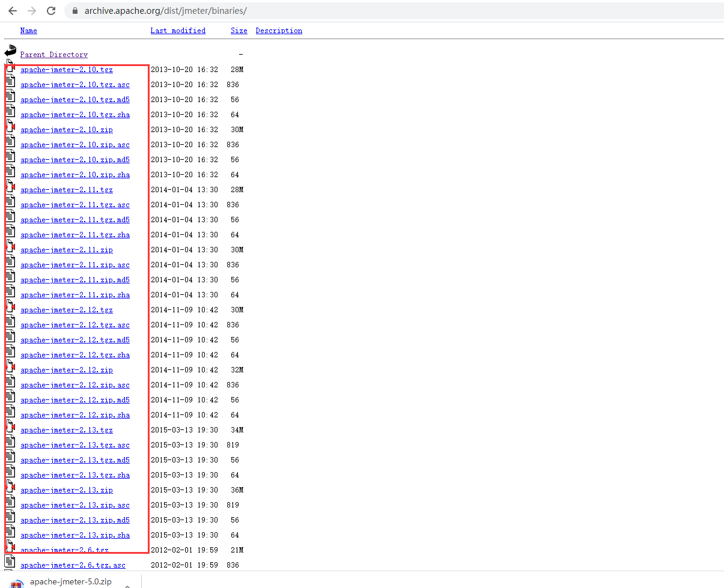Open apache-jmeter-2.6.tgz.asc link
The width and height of the screenshot is (724, 588).
pyautogui.click(x=73, y=565)
